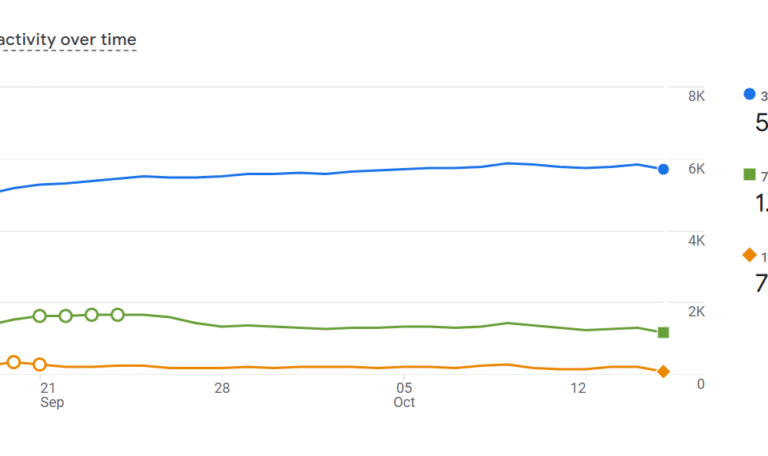Click the green square legend marker

coord(749,175)
